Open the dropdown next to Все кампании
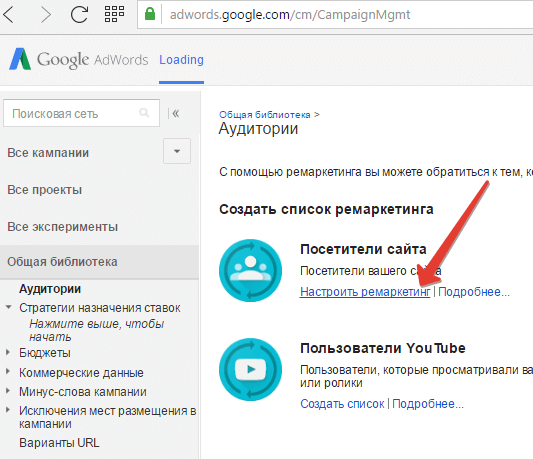The height and width of the screenshot is (459, 533). (177, 151)
